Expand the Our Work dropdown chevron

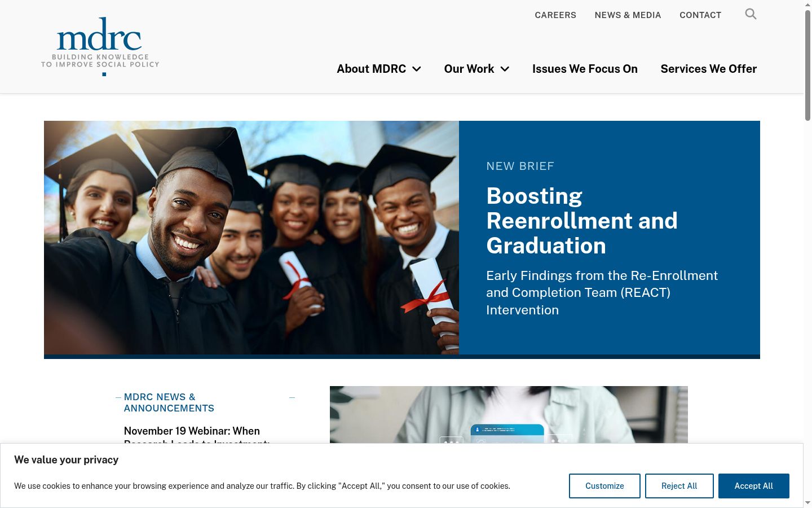[x=505, y=69]
